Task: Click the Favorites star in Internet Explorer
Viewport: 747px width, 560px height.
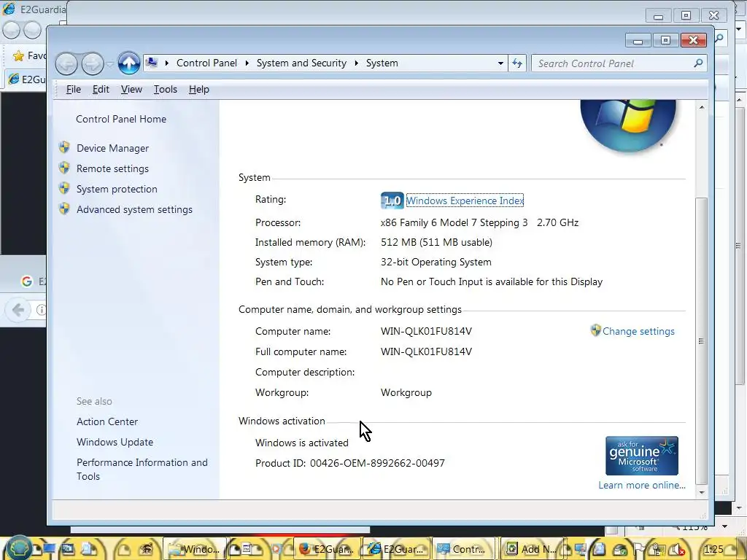Action: (18, 56)
